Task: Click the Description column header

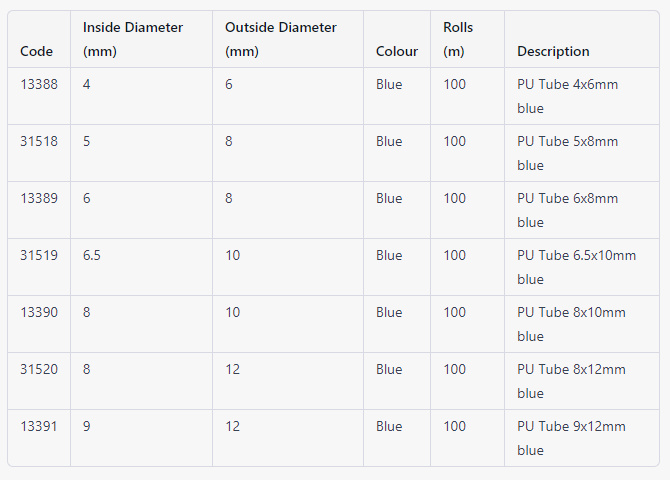Action: [553, 51]
